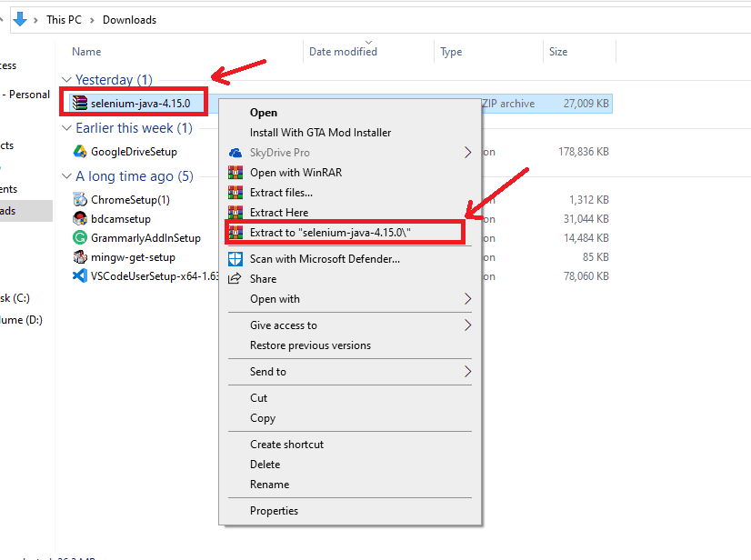Click the ChromeSetup(1) installer icon
Viewport: 751px width, 560px height.
coord(80,200)
